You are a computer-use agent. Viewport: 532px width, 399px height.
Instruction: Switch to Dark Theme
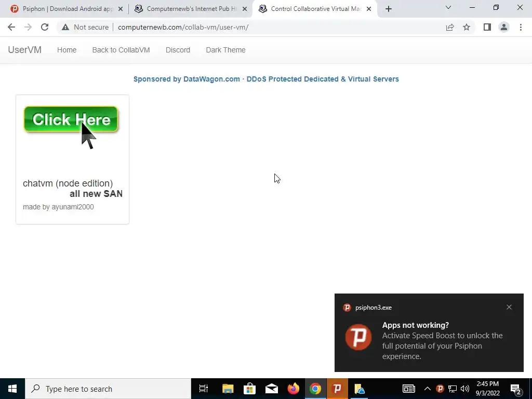tap(225, 50)
